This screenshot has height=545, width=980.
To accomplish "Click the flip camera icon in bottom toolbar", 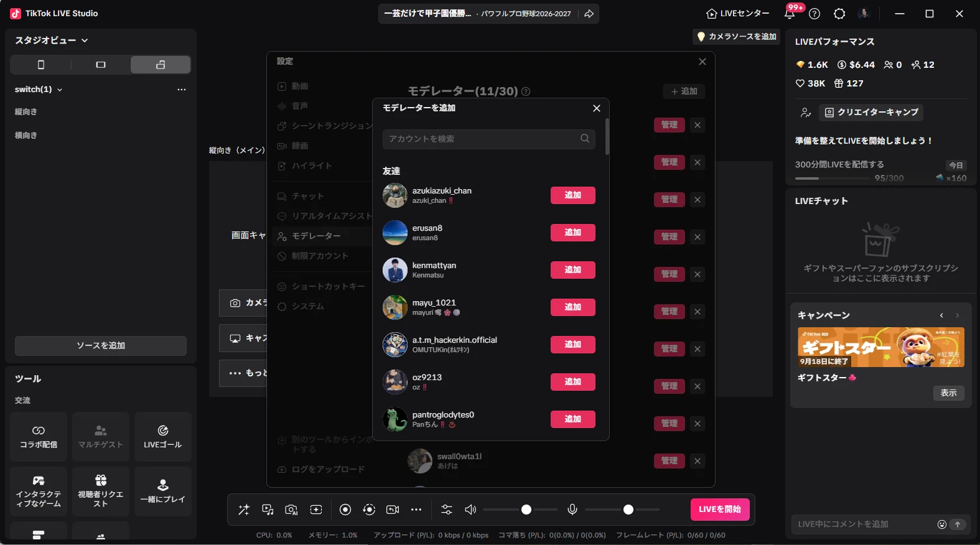I will [393, 510].
